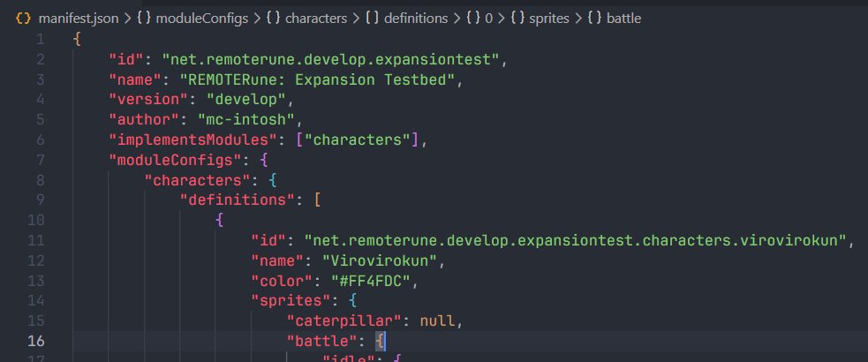Click the "moduleConfigs" key on line 7
The image size is (868, 362).
click(175, 161)
